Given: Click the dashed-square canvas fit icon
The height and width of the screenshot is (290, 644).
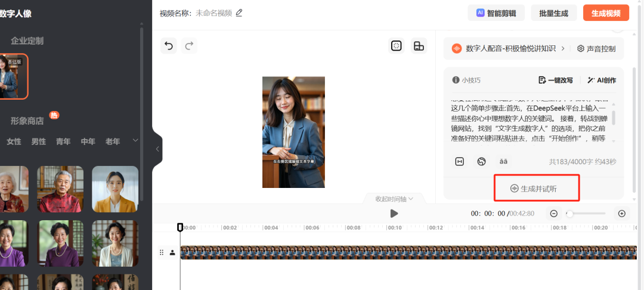Looking at the screenshot, I should click(x=397, y=45).
